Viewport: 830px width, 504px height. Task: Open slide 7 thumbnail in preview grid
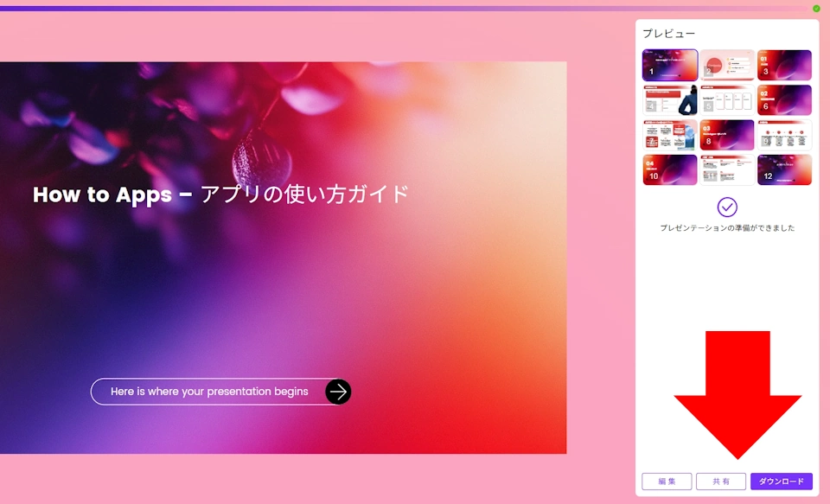(x=669, y=135)
